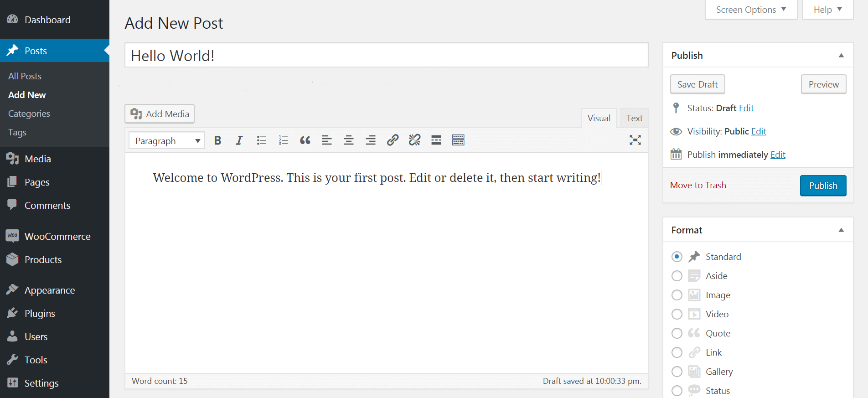
Task: Toggle the toolbar kitchen sink
Action: pos(458,140)
